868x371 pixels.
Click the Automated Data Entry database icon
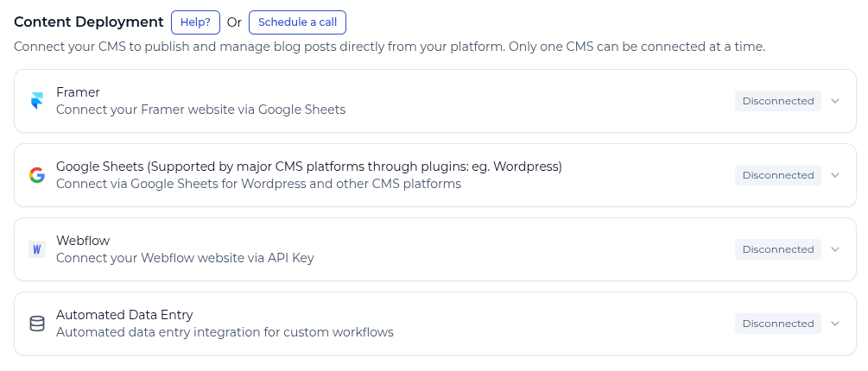pyautogui.click(x=37, y=324)
